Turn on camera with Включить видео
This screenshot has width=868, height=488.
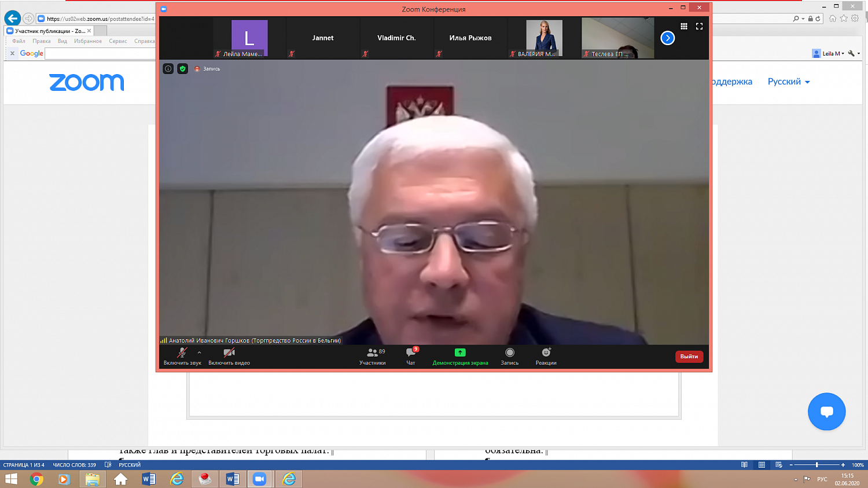229,356
